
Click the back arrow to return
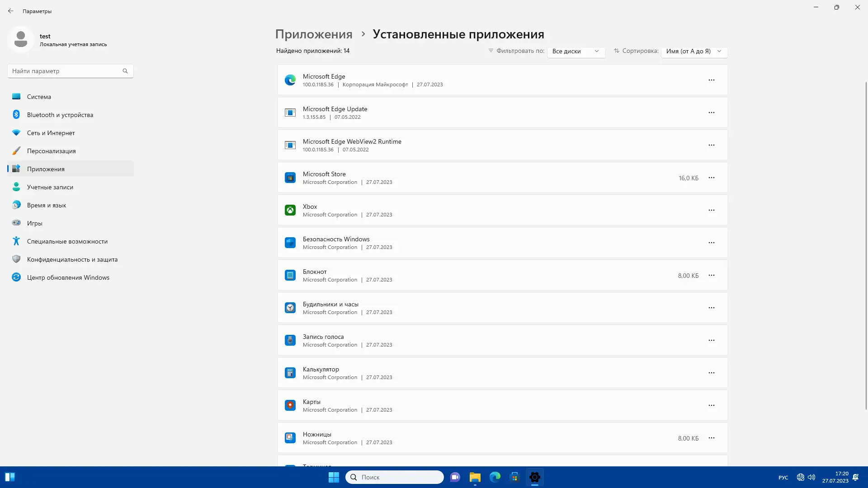tap(11, 10)
